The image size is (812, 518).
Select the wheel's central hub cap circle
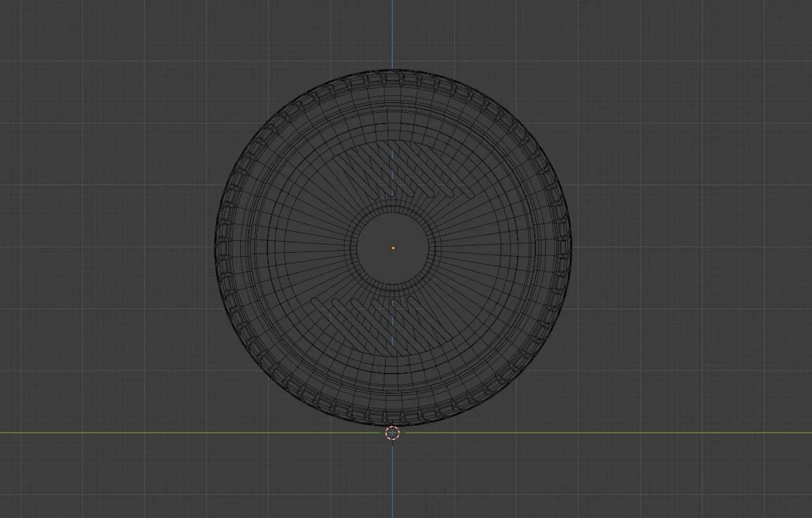pos(393,248)
